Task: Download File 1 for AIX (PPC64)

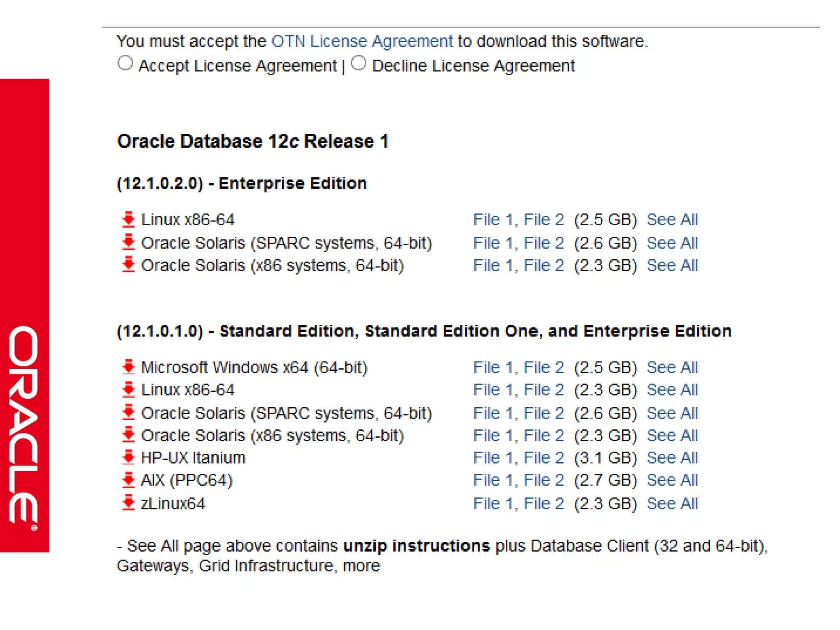Action: (x=493, y=480)
